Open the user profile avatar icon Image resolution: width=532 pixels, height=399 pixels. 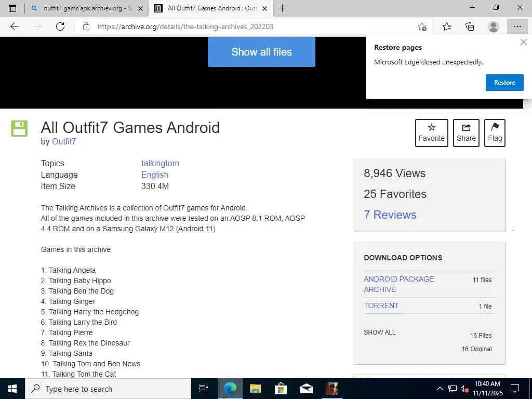tap(494, 26)
